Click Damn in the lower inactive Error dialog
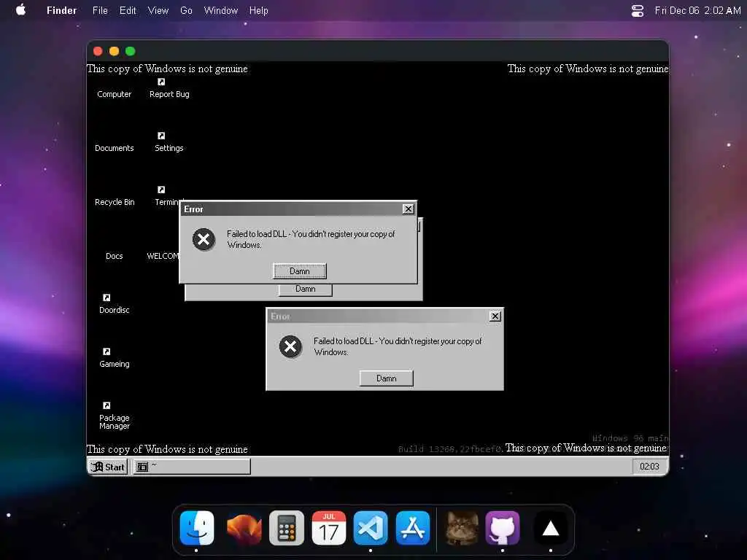Image resolution: width=747 pixels, height=560 pixels. (387, 378)
